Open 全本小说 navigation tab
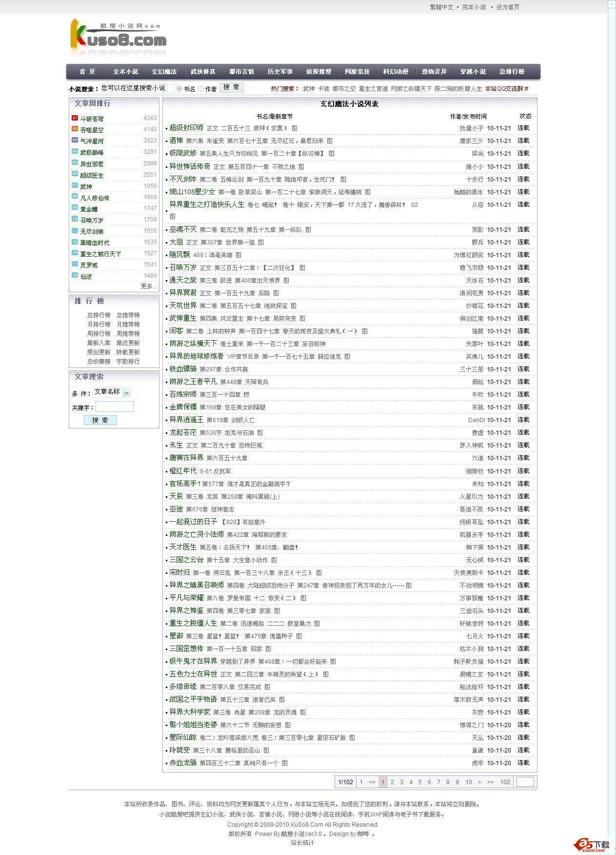Image resolution: width=616 pixels, height=855 pixels. point(125,72)
